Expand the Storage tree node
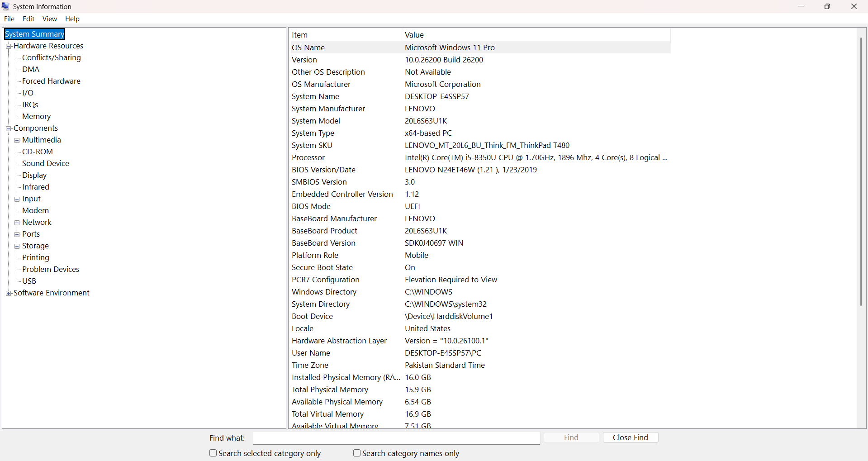The height and width of the screenshot is (461, 868). click(x=17, y=246)
